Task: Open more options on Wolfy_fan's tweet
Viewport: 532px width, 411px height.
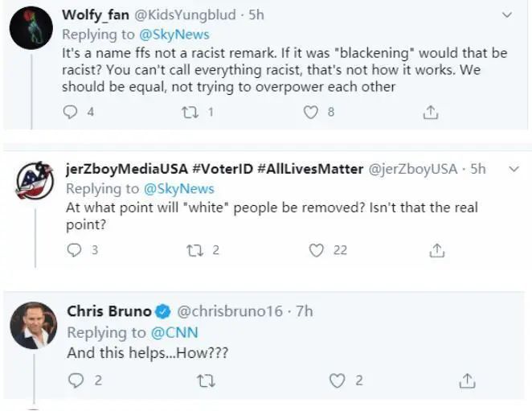Action: [x=508, y=14]
